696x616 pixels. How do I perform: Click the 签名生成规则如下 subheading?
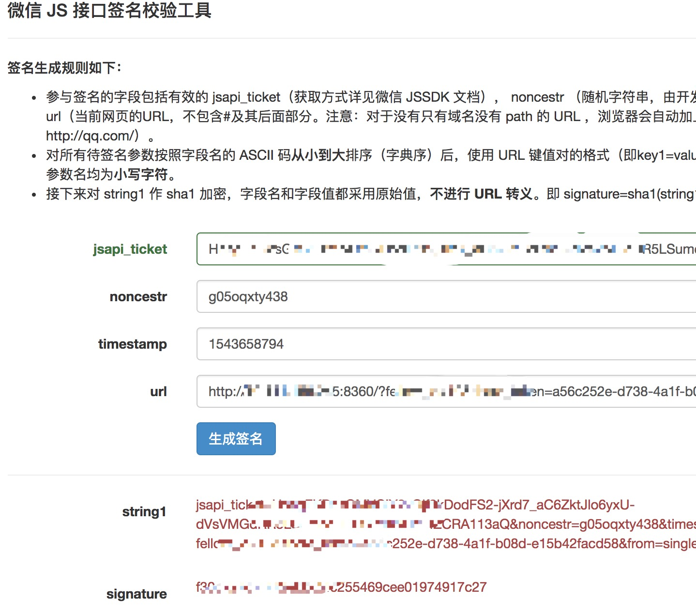tap(64, 68)
